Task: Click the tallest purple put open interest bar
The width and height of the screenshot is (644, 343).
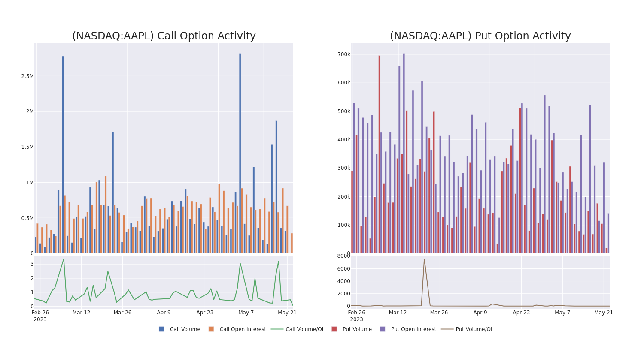Action: pyautogui.click(x=404, y=153)
